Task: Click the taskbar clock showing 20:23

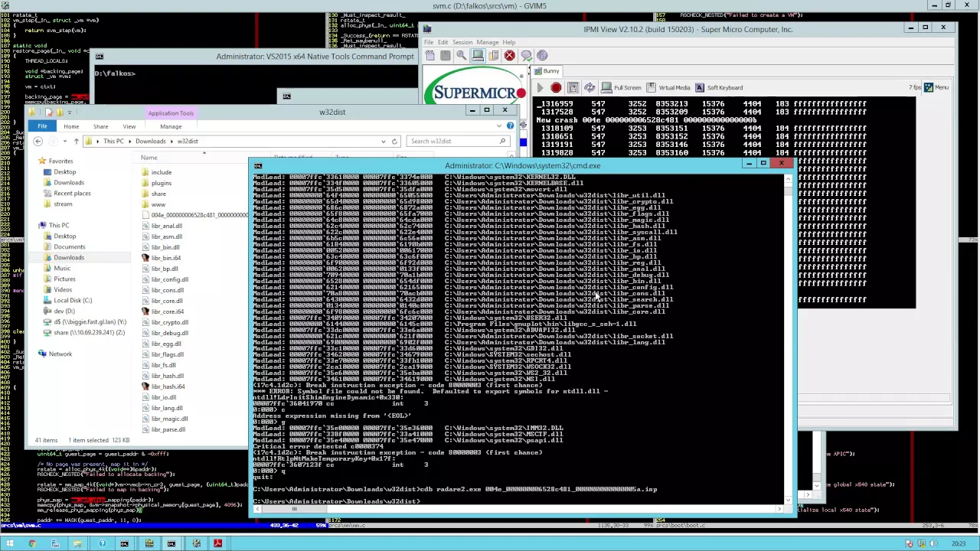Action: click(958, 544)
